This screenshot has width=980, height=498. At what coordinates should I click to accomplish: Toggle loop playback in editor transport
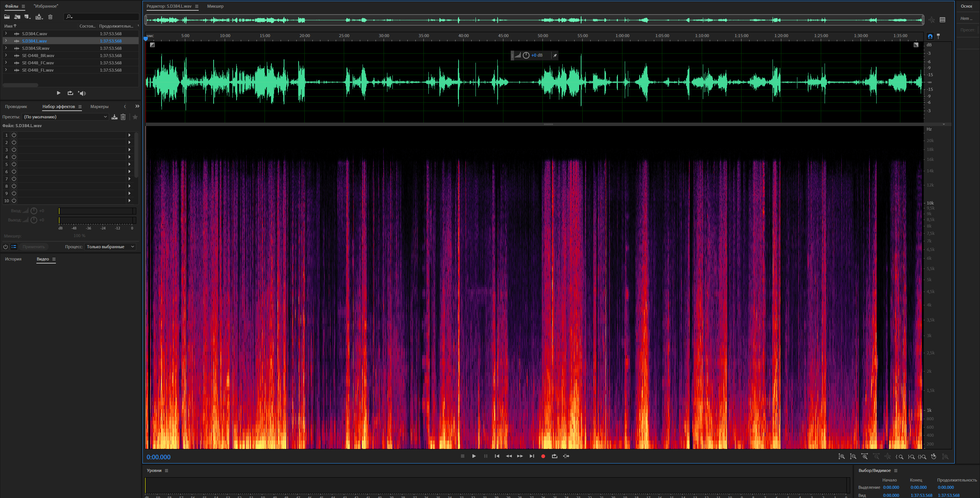[554, 456]
